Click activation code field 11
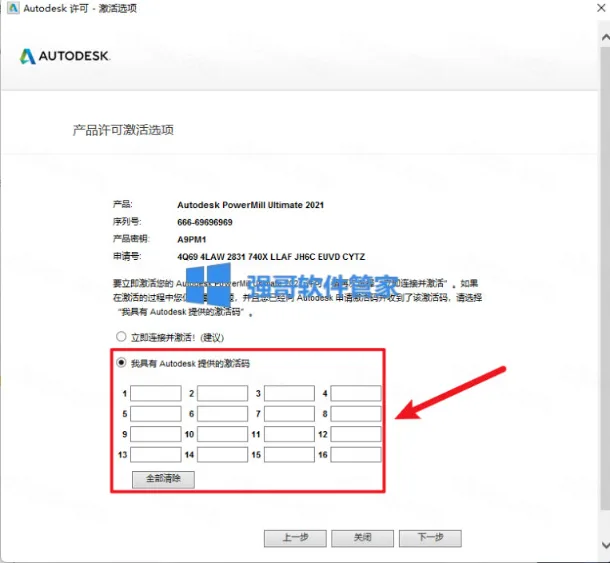The width and height of the screenshot is (610, 563). 289,434
